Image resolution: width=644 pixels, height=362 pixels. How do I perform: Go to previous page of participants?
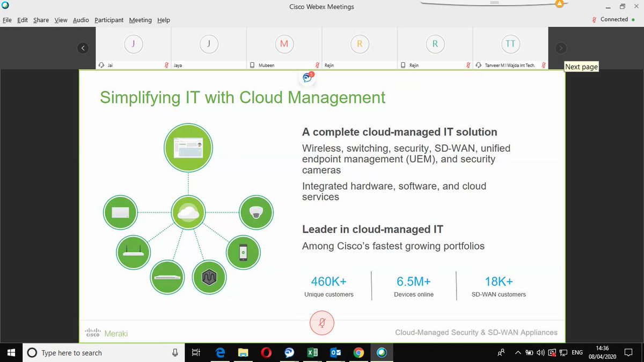coord(83,48)
